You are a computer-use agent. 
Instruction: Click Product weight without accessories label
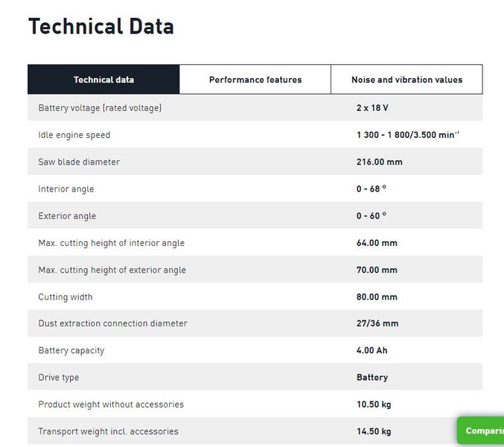(111, 405)
